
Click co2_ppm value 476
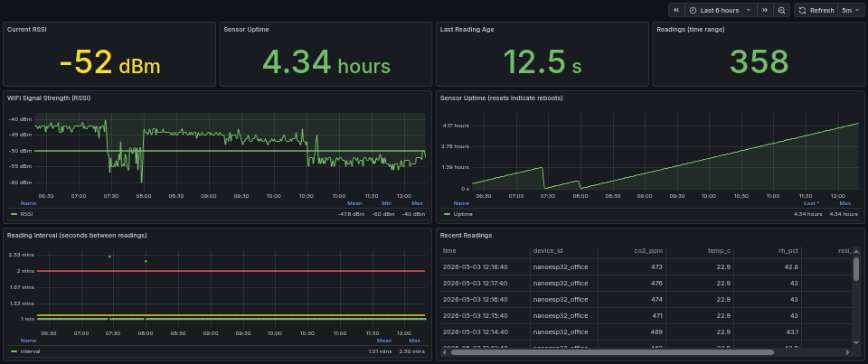[x=656, y=284]
